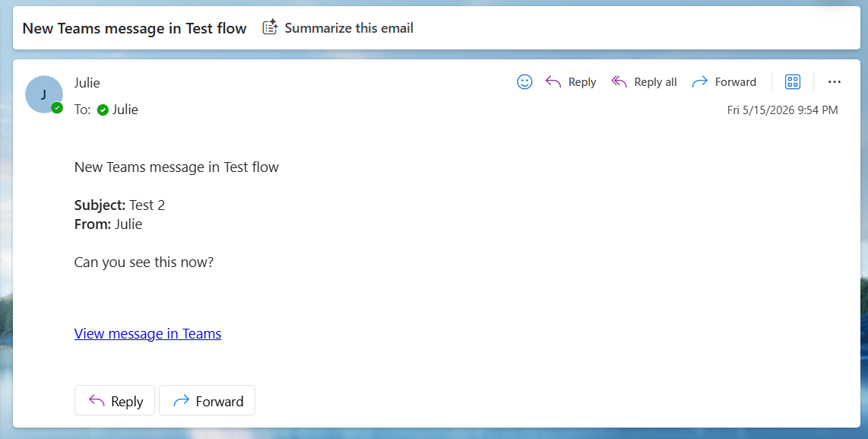Click the text 'Can you see this now?'
Screen dimensions: 868x439
pos(144,262)
